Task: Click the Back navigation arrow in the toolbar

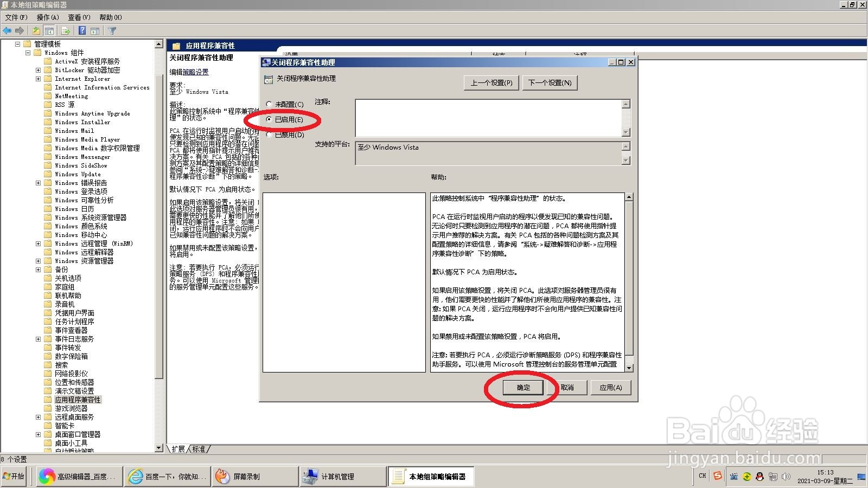Action: (7, 30)
